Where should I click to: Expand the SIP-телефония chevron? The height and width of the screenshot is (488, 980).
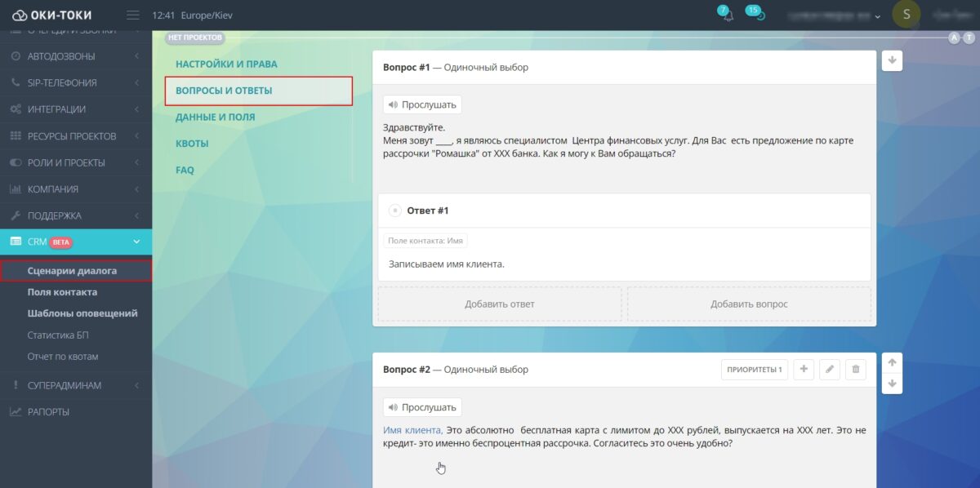(136, 82)
